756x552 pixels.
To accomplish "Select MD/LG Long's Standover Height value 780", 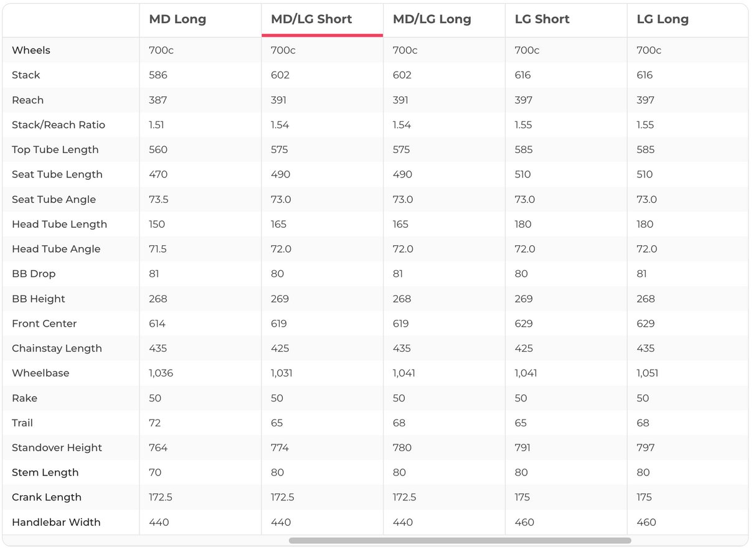I will pos(402,447).
